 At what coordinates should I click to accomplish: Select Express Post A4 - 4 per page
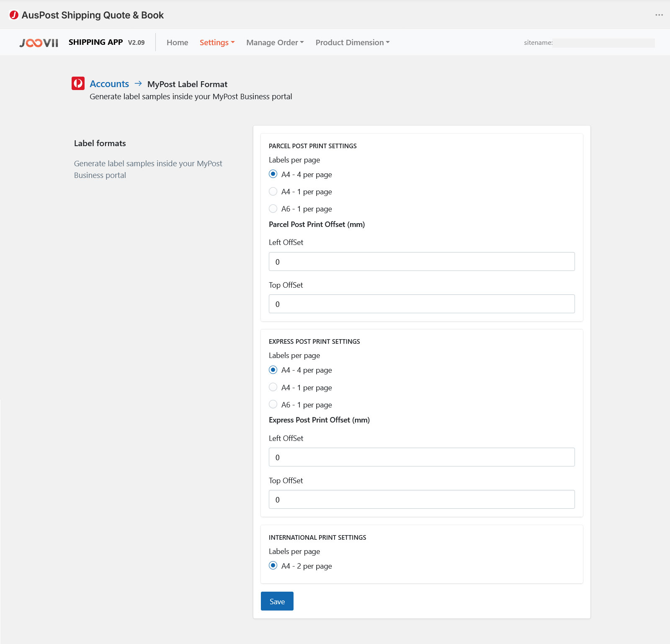(273, 370)
